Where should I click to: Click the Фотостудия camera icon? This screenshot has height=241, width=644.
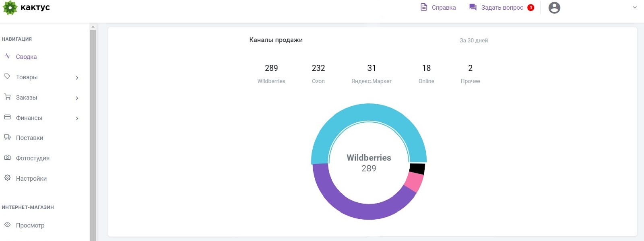coord(7,158)
